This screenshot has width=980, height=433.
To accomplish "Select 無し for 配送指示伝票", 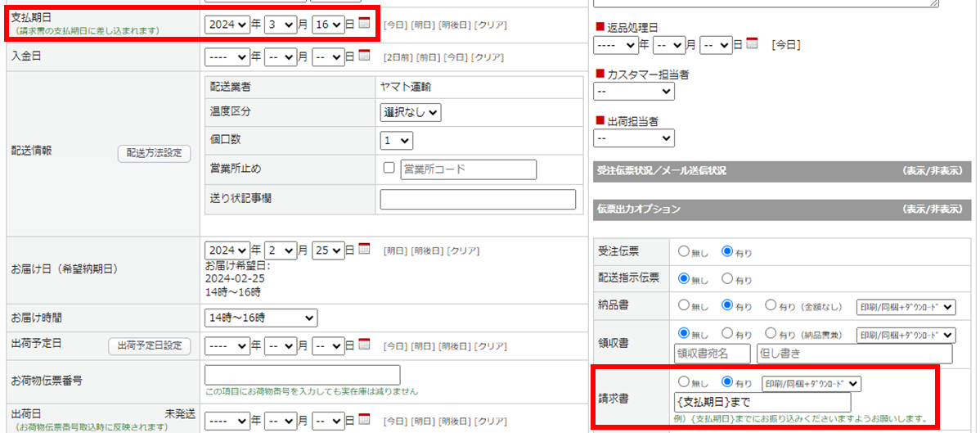I will click(x=683, y=277).
